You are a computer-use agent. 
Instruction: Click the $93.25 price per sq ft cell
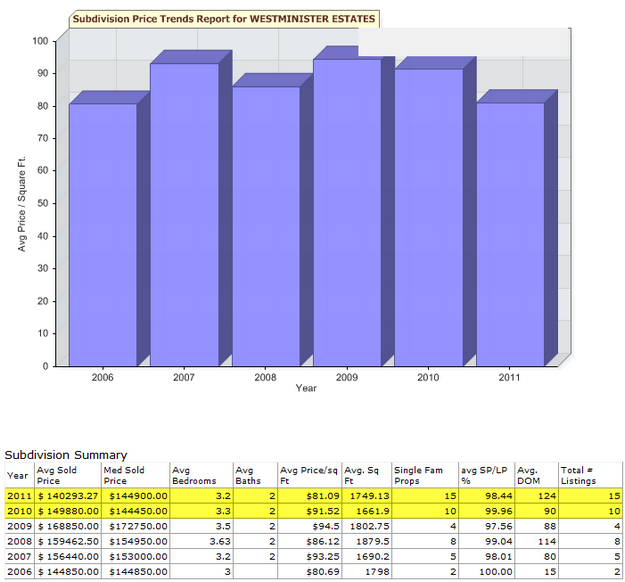click(x=310, y=556)
